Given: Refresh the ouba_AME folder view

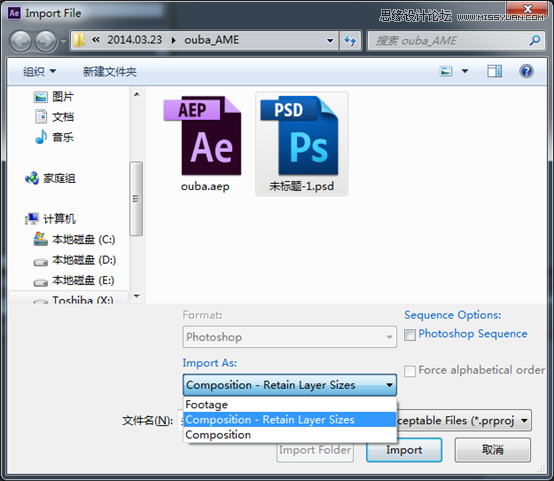Looking at the screenshot, I should [x=350, y=40].
